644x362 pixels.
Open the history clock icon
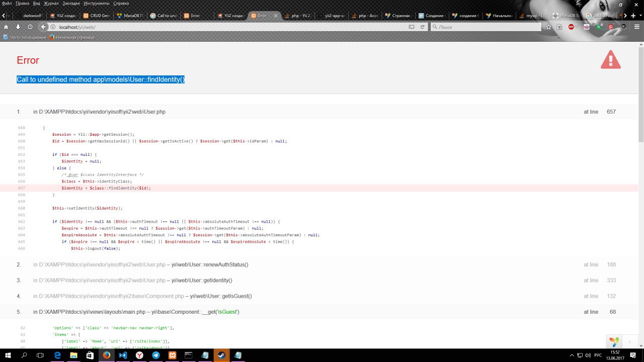tap(30, 27)
